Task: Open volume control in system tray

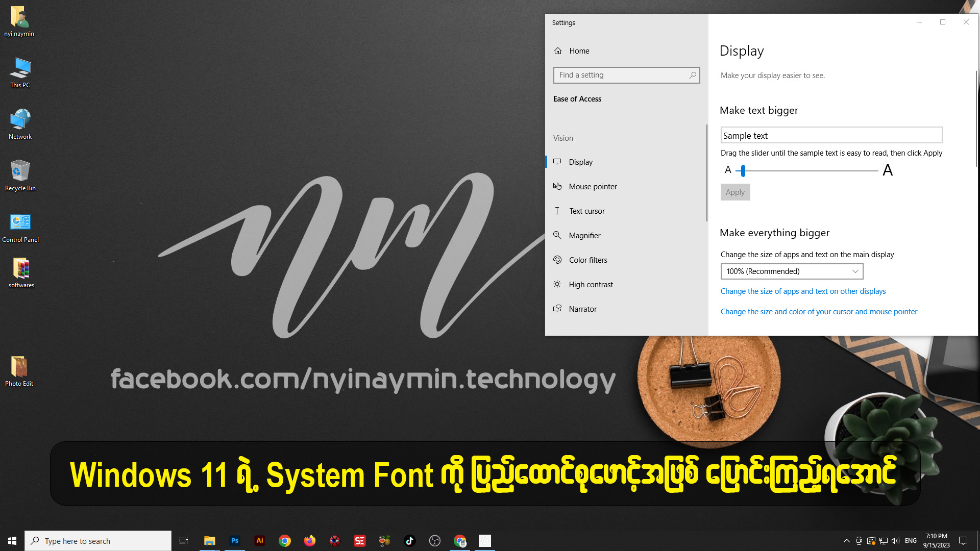Action: pyautogui.click(x=895, y=541)
